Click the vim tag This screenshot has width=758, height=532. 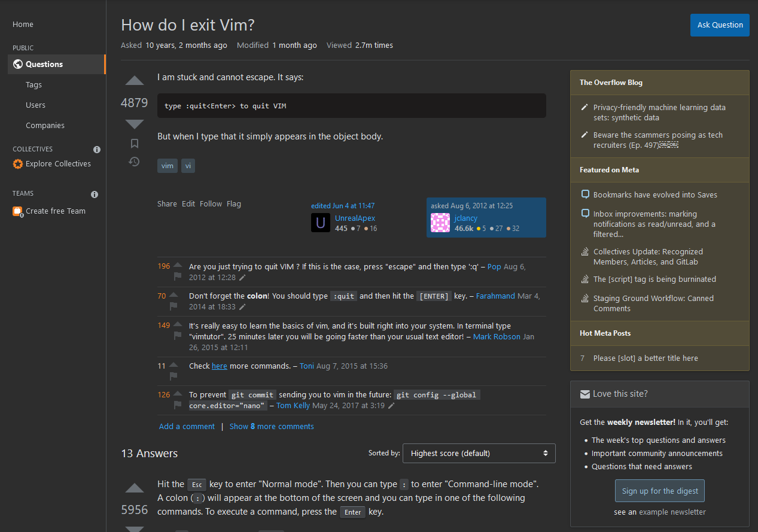click(168, 166)
